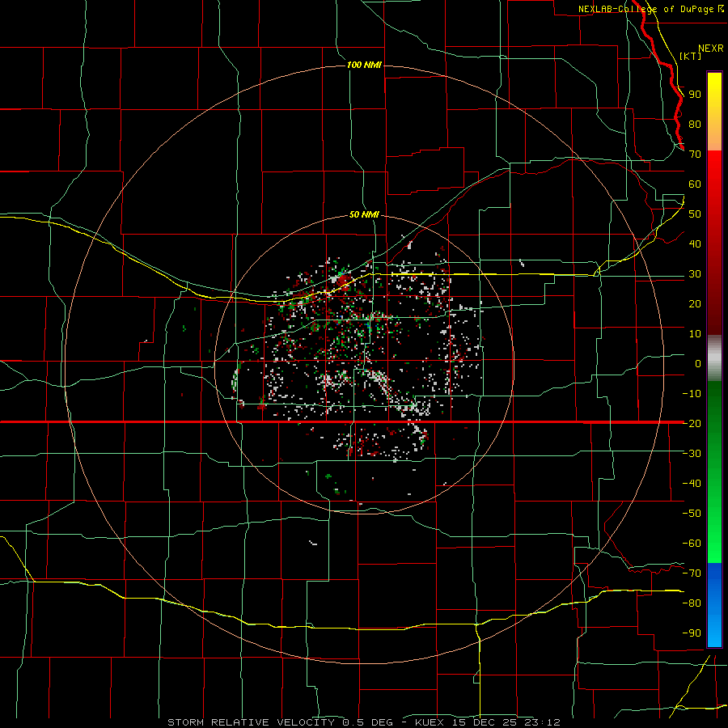Click the positive 20 value on the velocity scale
Viewport: 728px width, 728px height.
(x=695, y=303)
